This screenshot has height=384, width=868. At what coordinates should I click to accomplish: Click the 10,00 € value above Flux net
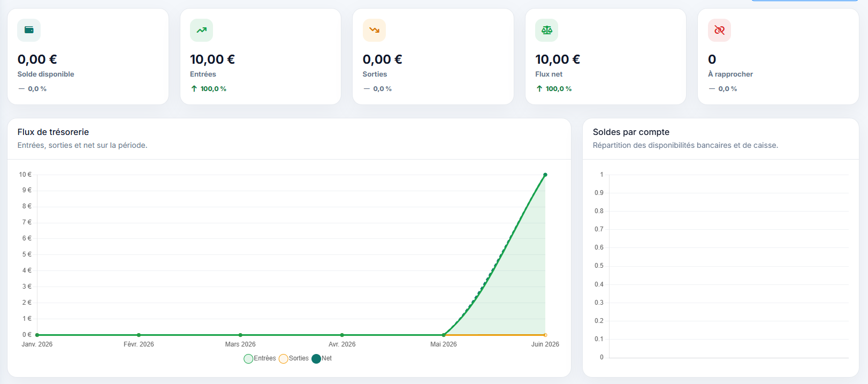point(558,59)
